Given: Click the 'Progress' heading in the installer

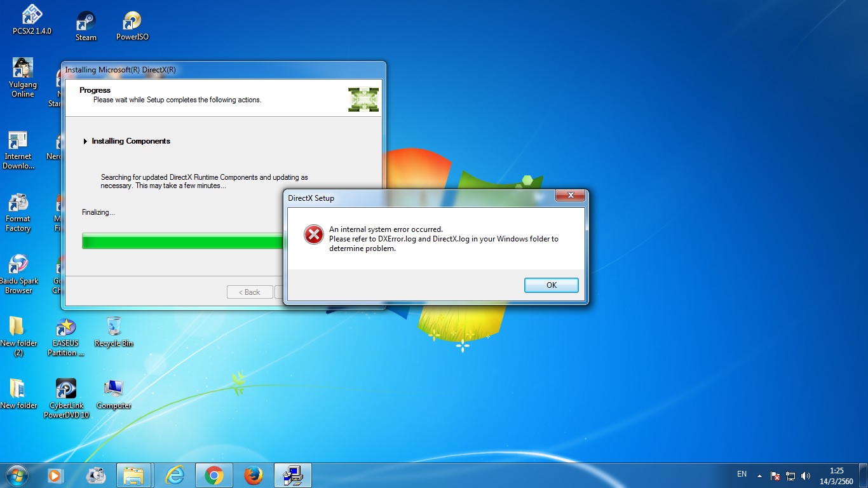Looking at the screenshot, I should pyautogui.click(x=95, y=90).
